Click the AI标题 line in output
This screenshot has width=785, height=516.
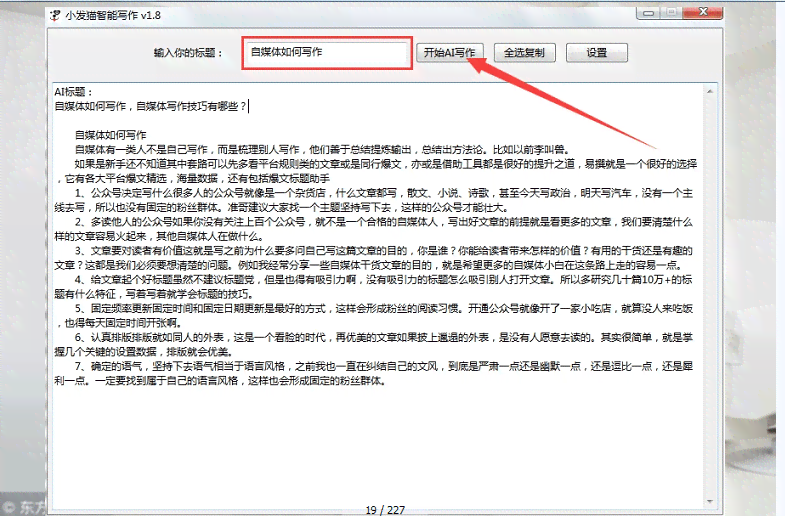point(74,92)
